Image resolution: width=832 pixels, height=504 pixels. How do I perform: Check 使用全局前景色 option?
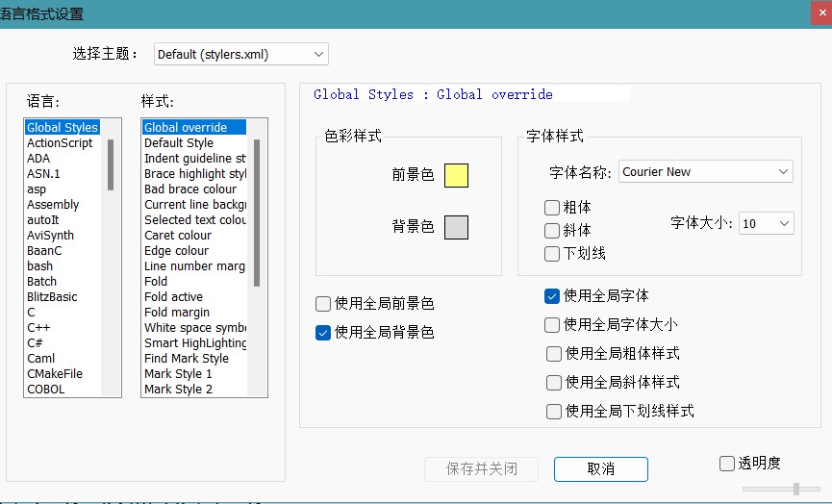click(x=323, y=304)
